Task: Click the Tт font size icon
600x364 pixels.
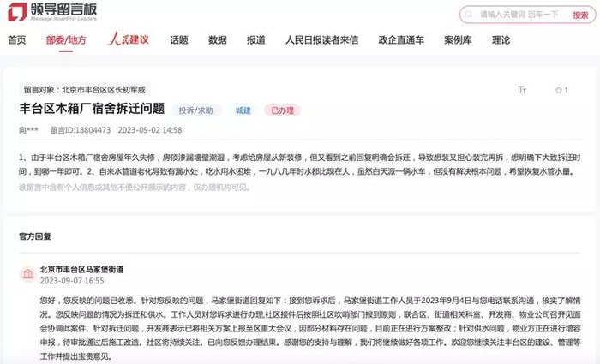Action: [x=522, y=90]
